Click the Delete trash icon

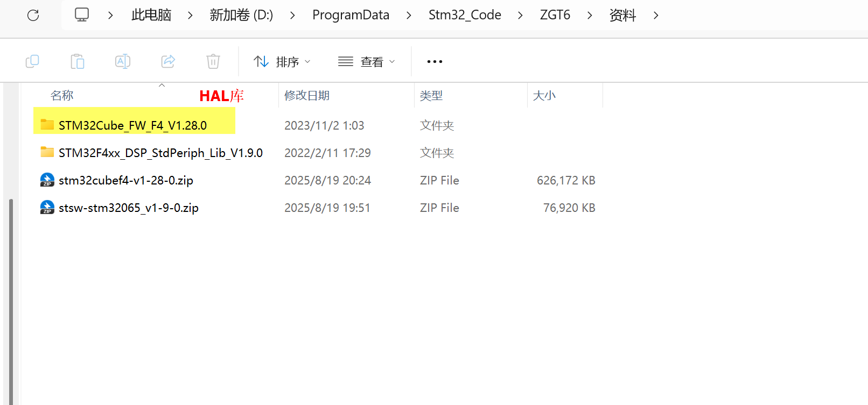tap(213, 61)
